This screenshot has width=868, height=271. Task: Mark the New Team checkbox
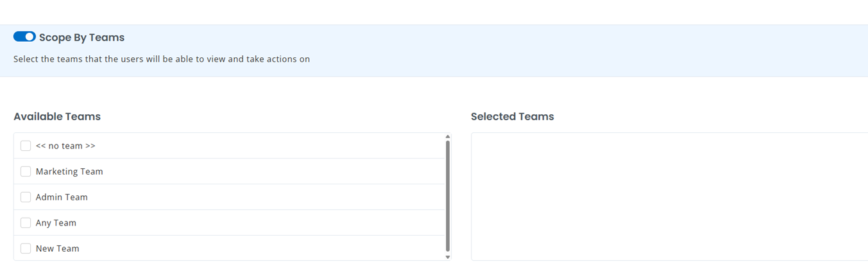pos(26,249)
